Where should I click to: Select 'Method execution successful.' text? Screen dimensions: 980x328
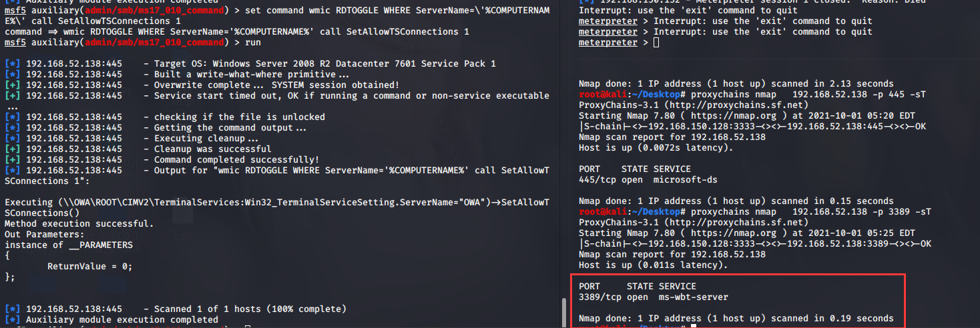[x=79, y=224]
